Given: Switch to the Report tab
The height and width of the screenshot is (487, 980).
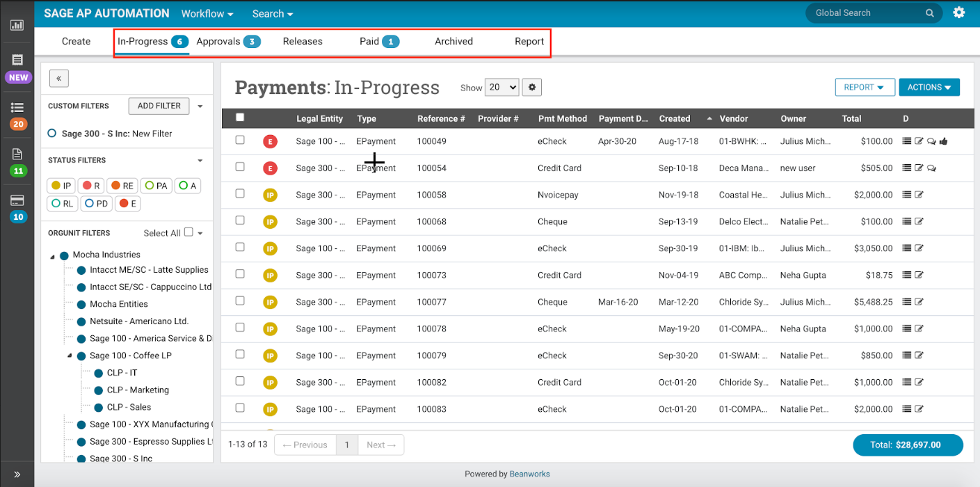Looking at the screenshot, I should click(x=529, y=42).
